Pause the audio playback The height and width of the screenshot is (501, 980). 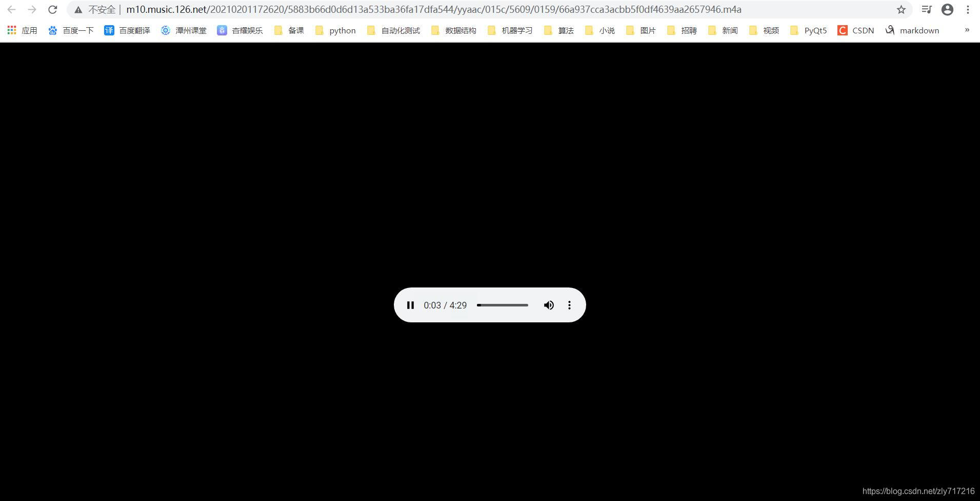tap(410, 305)
